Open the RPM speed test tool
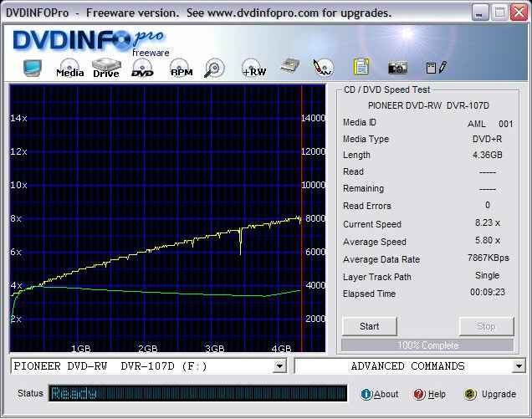532x419 pixels. [182, 68]
